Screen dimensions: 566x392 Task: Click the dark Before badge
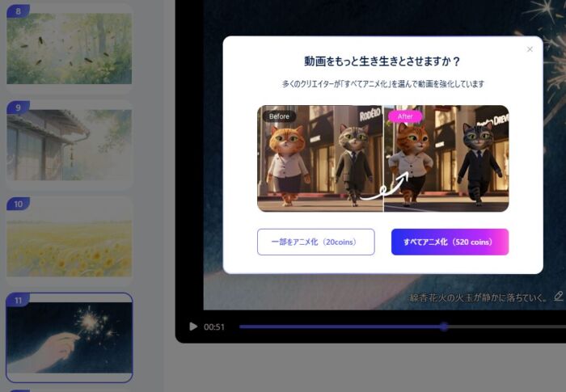coord(279,116)
